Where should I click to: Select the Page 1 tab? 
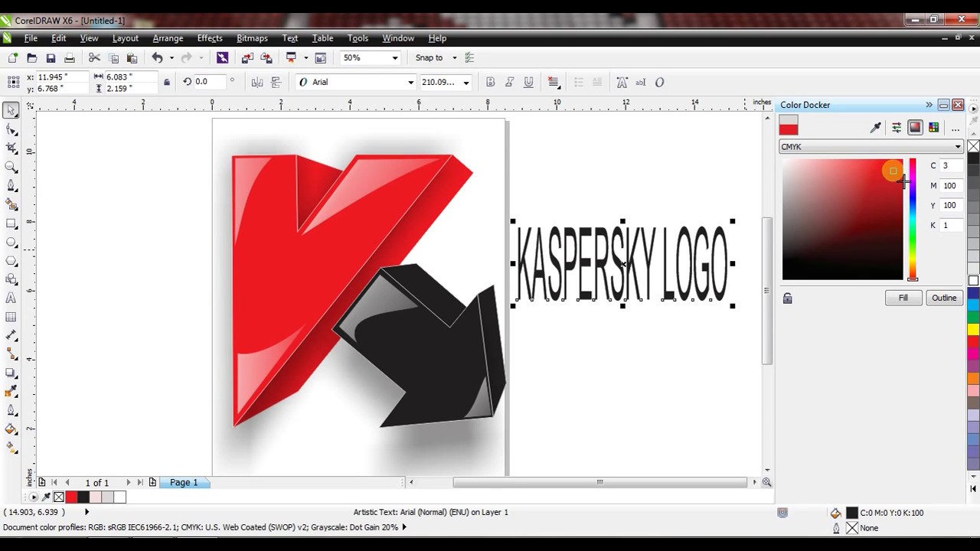click(184, 483)
